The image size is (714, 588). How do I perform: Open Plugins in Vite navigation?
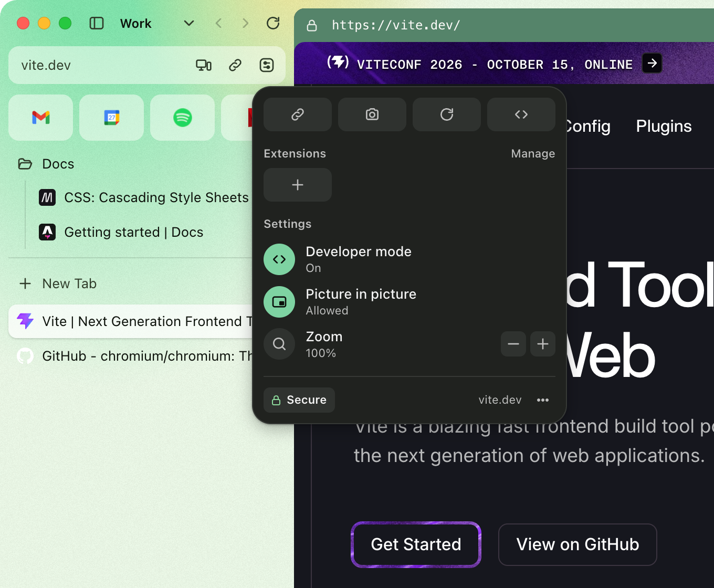664,126
